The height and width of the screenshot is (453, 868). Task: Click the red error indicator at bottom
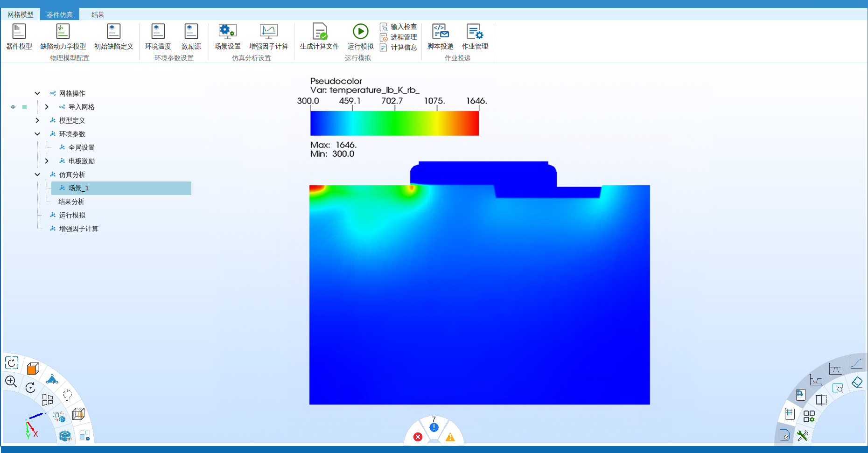point(418,437)
